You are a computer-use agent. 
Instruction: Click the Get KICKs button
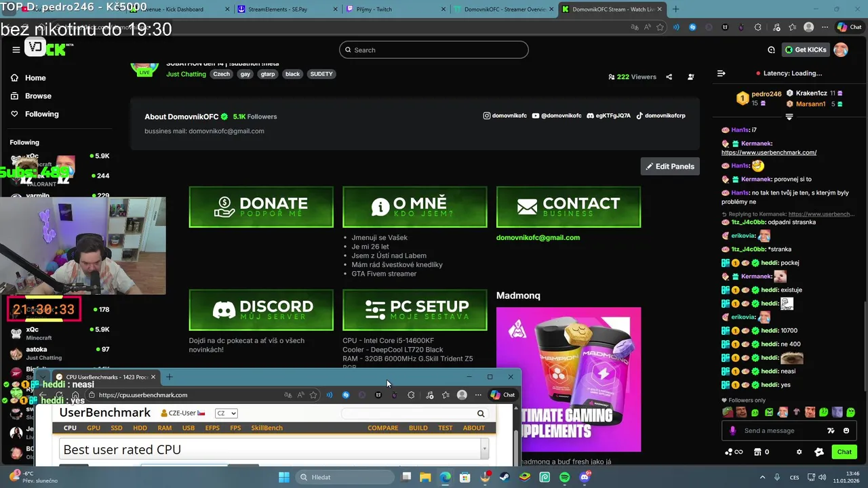pos(806,49)
